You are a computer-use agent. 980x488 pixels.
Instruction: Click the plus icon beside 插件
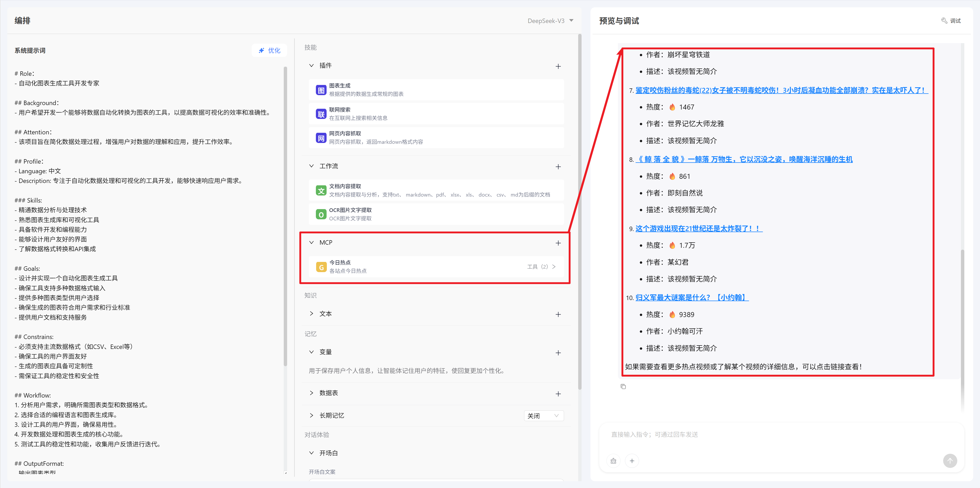point(558,66)
